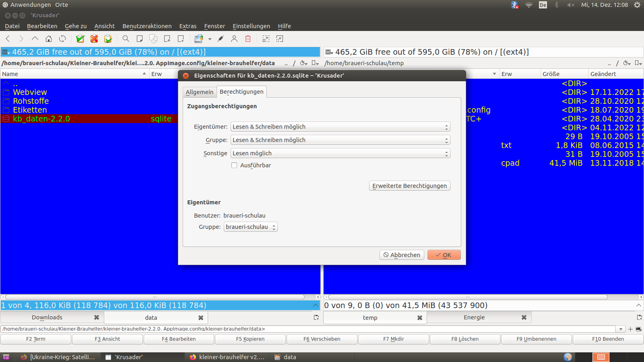Click the go-up parent directory arrow
Viewport: 644px width, 362px height.
[x=35, y=39]
